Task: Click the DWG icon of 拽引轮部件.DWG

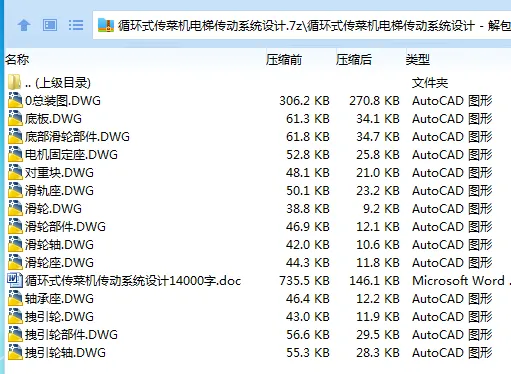Action: [15, 335]
